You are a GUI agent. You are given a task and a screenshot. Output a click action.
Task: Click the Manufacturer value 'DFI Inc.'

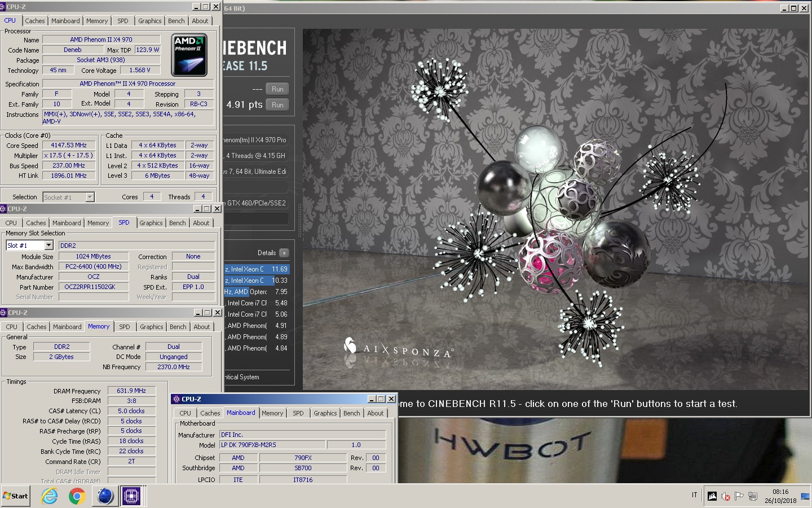coord(303,435)
